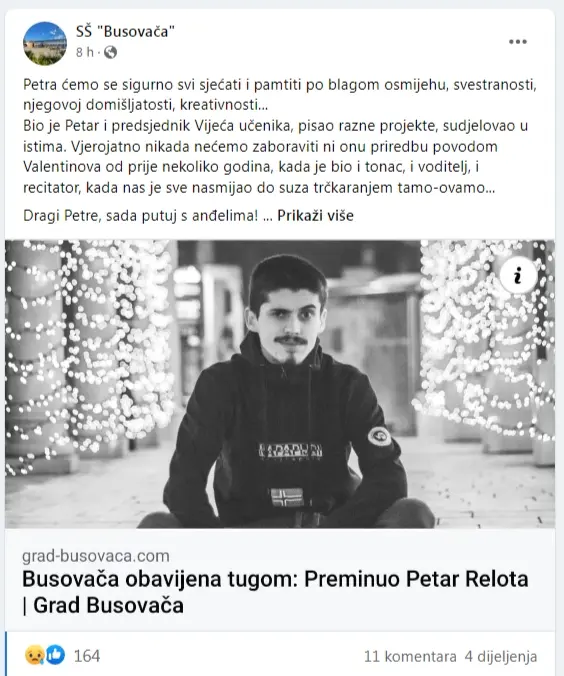Viewport: 564px width, 676px height.
Task: Click the link preview card footer area
Action: [x=280, y=580]
